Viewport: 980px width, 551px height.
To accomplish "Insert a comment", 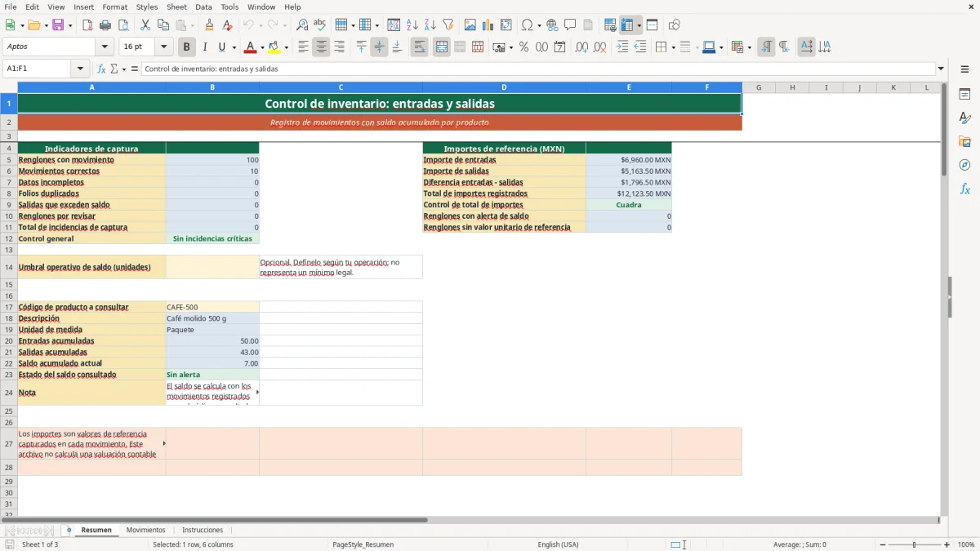I will [570, 25].
